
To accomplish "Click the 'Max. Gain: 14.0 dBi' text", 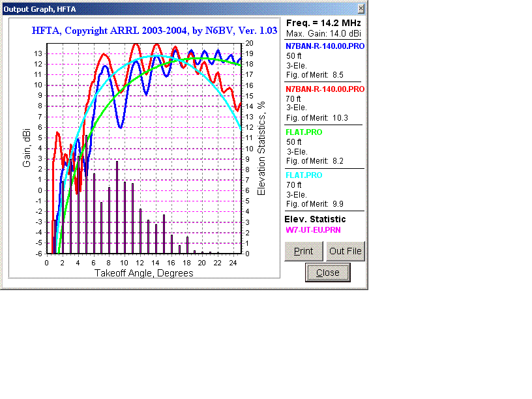I will [324, 33].
